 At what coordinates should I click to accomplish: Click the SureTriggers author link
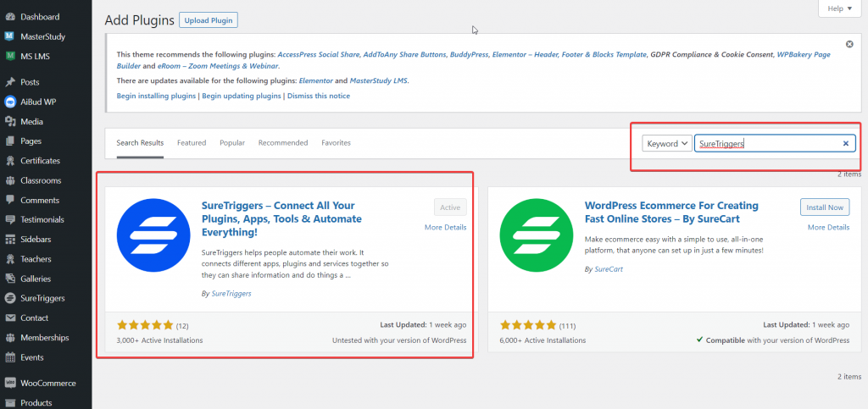click(x=231, y=294)
